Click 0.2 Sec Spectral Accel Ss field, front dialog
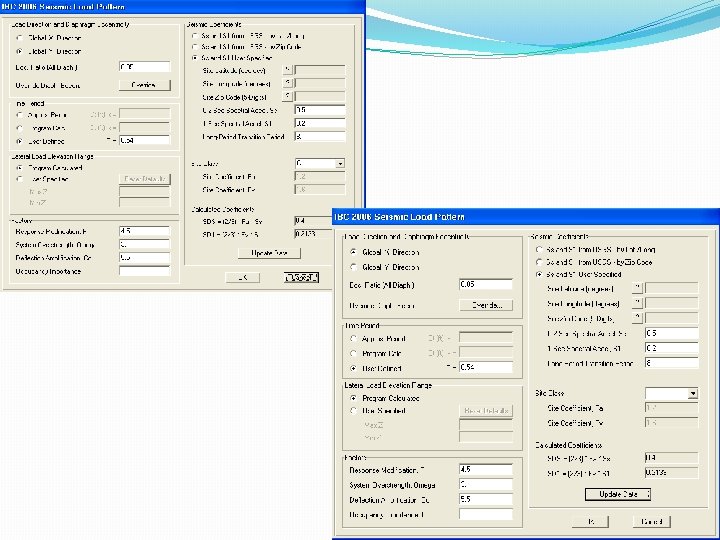 point(672,333)
